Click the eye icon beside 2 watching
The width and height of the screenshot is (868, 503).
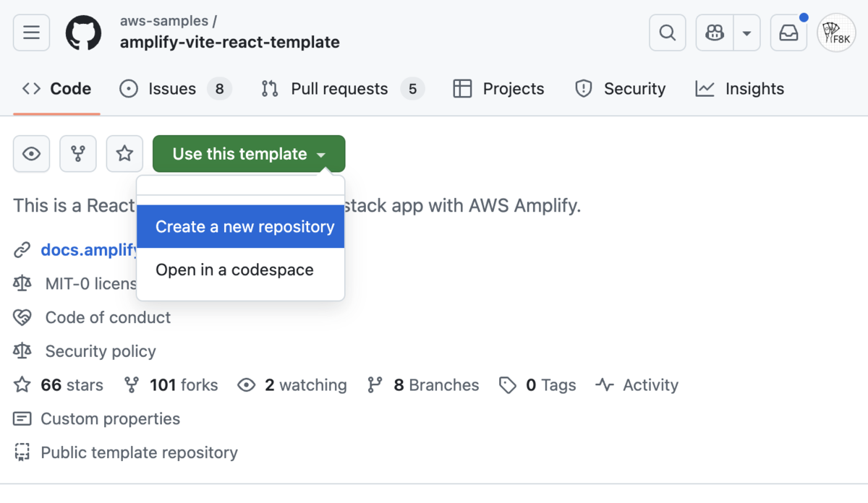[x=247, y=385]
